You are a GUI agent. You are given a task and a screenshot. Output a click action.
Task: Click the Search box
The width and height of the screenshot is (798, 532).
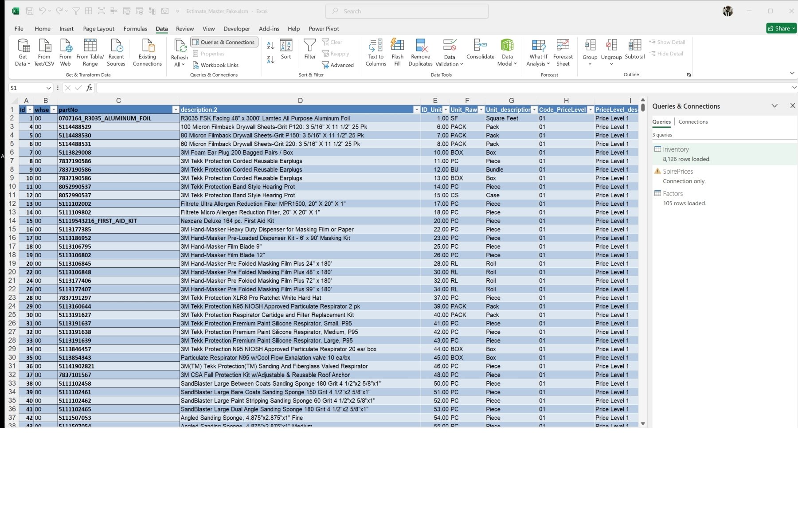(407, 11)
